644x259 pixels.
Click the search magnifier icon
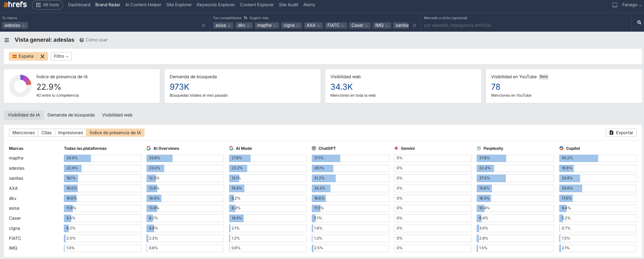pyautogui.click(x=639, y=22)
